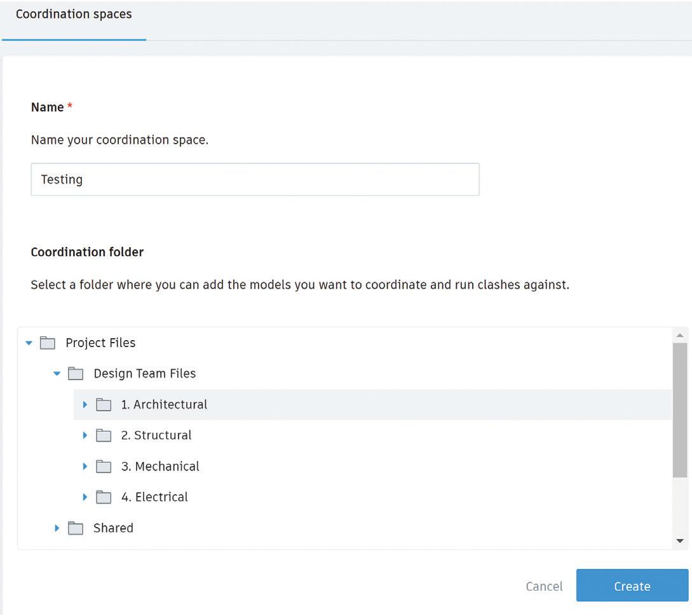The height and width of the screenshot is (616, 692).
Task: Click the Design Team Files folder icon
Action: coord(76,374)
